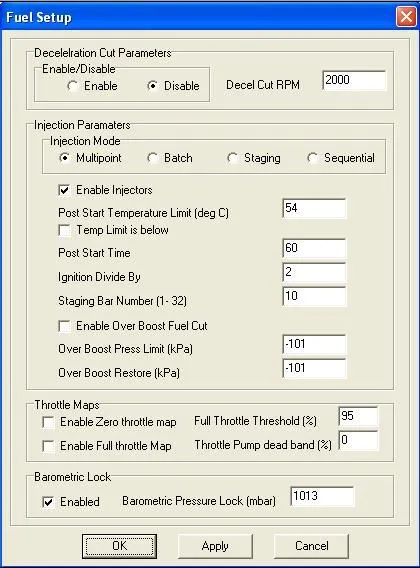Click the Apply button
This screenshot has width=420, height=568.
[215, 546]
